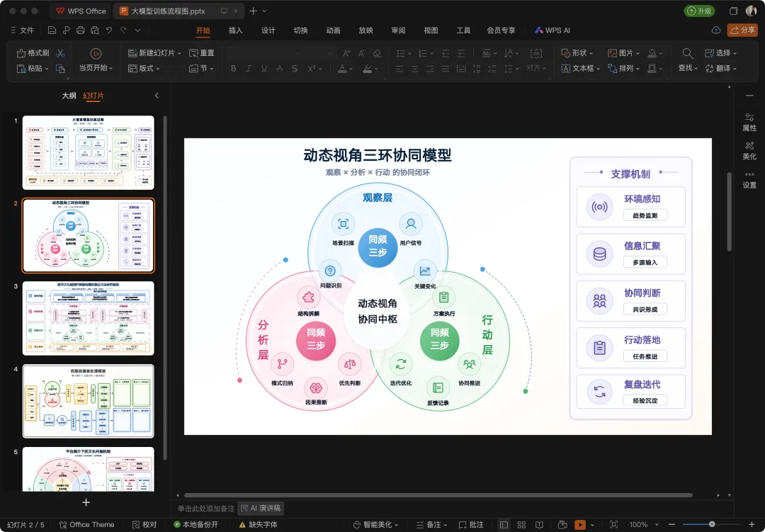Increase font size with A+ icon
This screenshot has width=765, height=532.
click(346, 53)
